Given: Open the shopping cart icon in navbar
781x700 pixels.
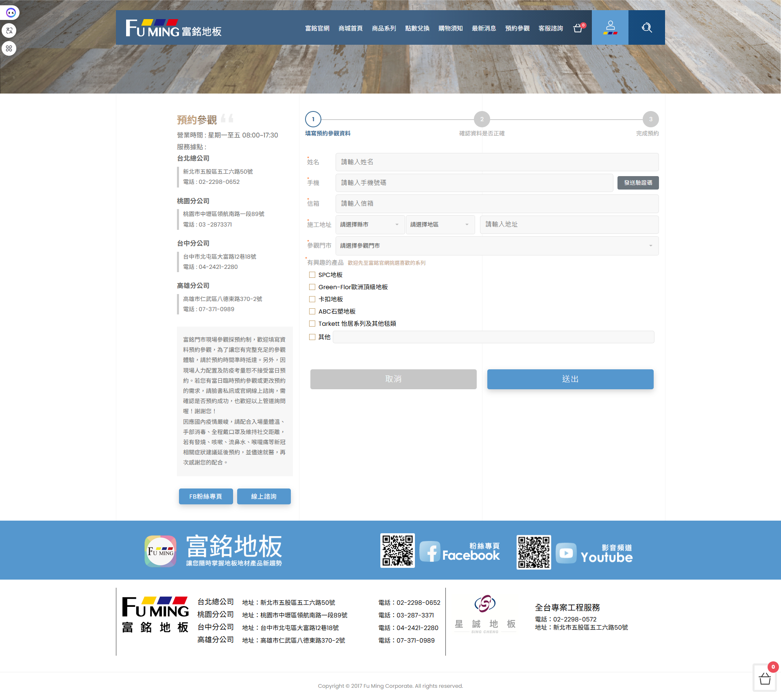Looking at the screenshot, I should coord(578,28).
